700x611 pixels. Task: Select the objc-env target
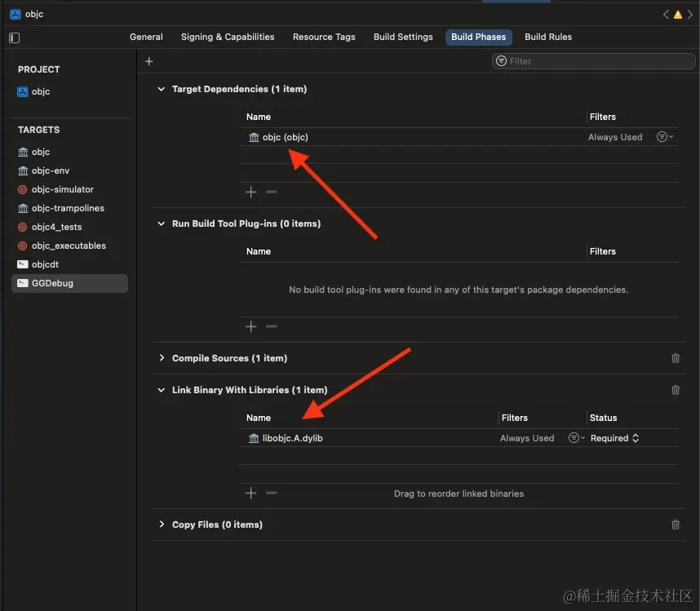click(43, 171)
